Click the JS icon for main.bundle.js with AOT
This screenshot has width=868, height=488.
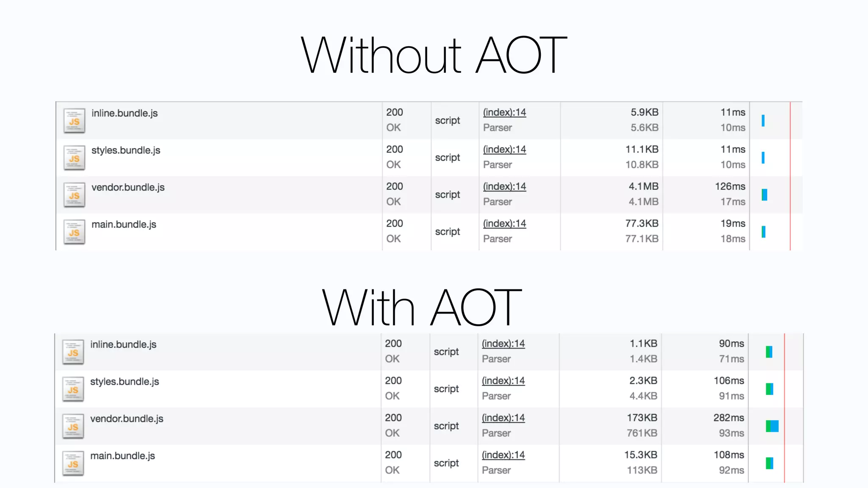click(73, 463)
